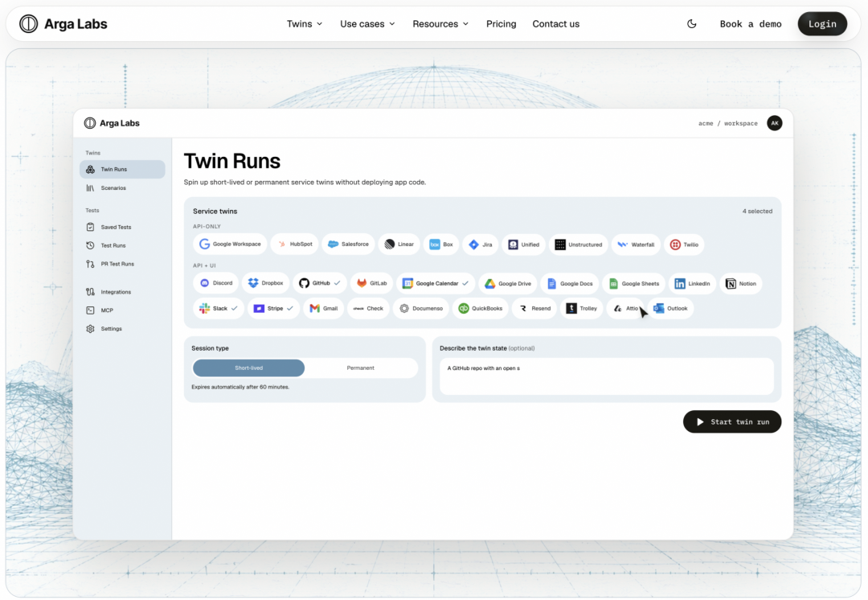Select the Short-lived session type
868x600 pixels.
point(248,368)
